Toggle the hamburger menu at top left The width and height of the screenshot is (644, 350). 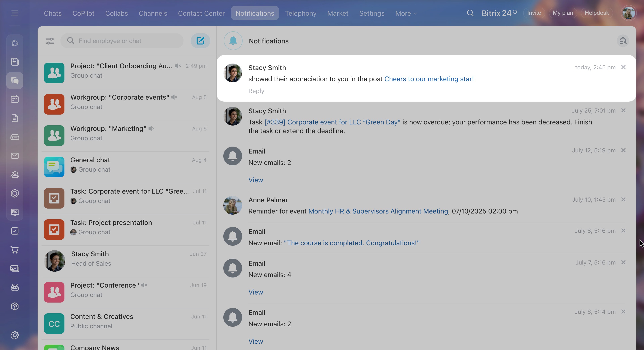click(15, 13)
